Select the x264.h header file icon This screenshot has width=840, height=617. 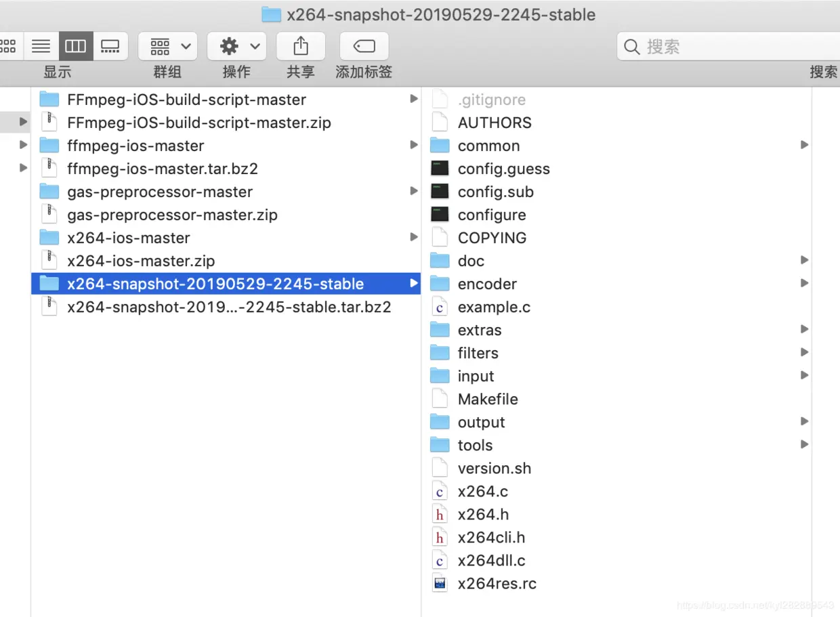[x=440, y=514]
